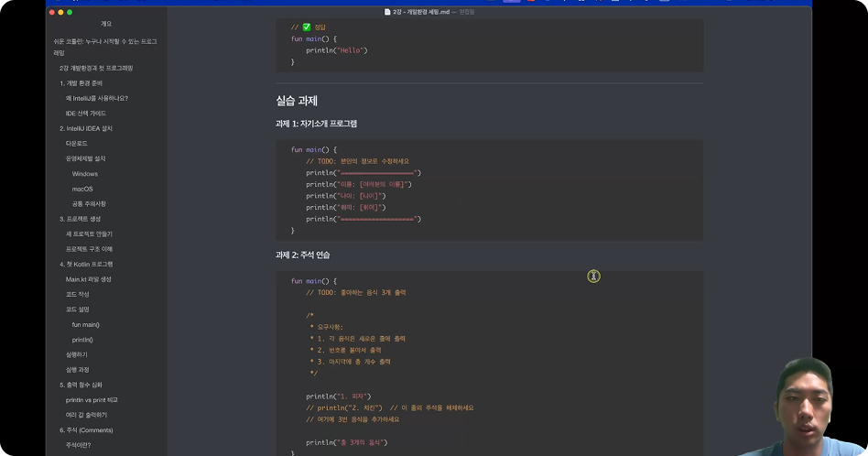The height and width of the screenshot is (456, 868).
Task: Click the document icon in the title bar
Action: point(387,12)
